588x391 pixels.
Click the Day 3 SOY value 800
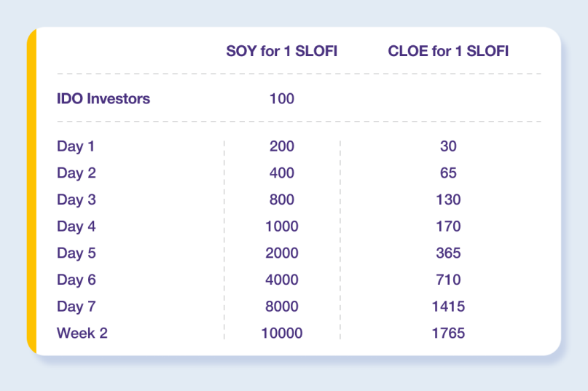pos(282,200)
